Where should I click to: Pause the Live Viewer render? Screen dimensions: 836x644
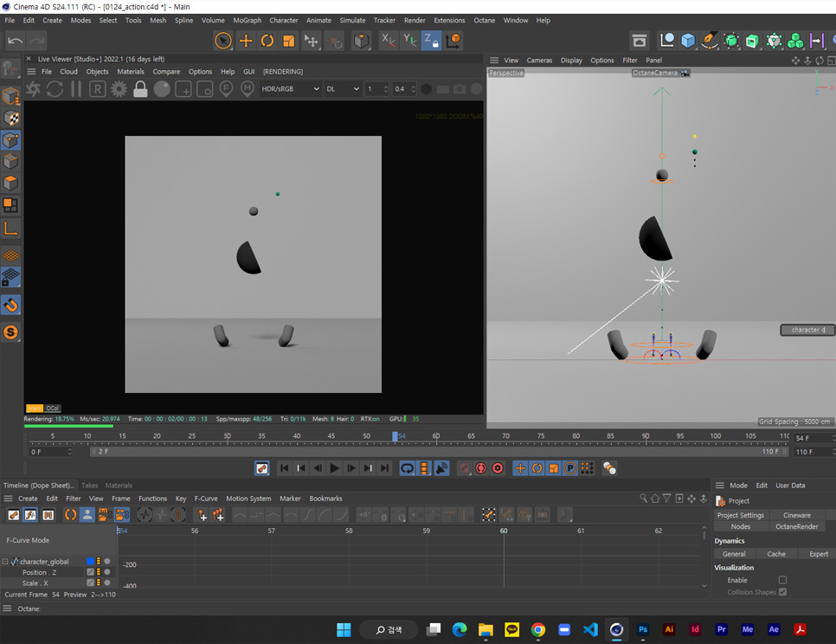point(76,89)
